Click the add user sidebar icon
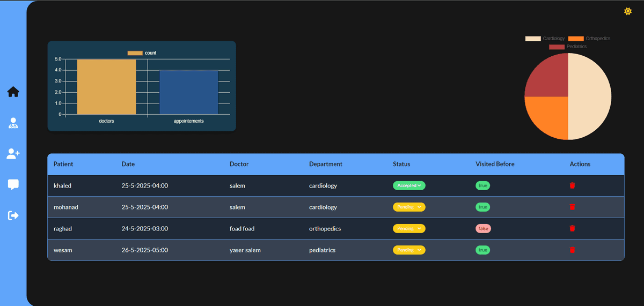Screen dimensions: 644x306 13,154
